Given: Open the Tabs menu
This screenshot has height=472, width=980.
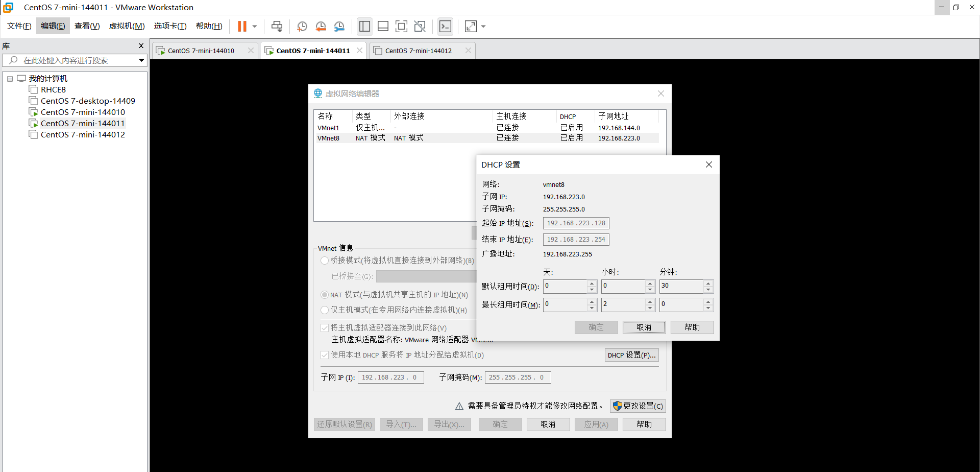Looking at the screenshot, I should click(170, 26).
